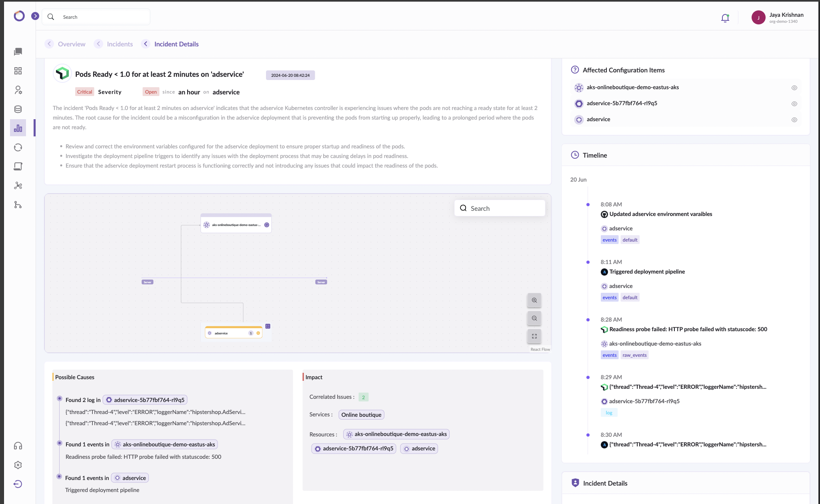Click fit view button on graph
The image size is (820, 504).
534,336
